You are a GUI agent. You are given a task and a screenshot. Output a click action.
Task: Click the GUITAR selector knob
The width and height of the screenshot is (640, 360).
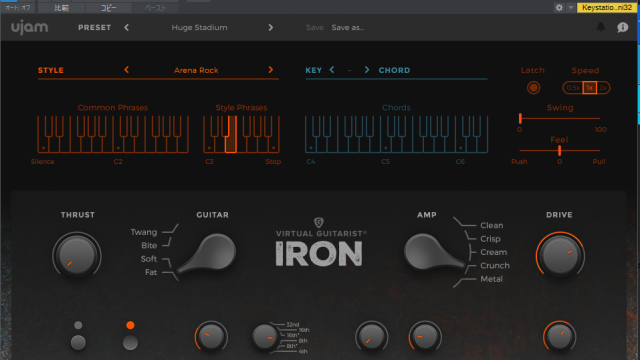[x=207, y=253]
